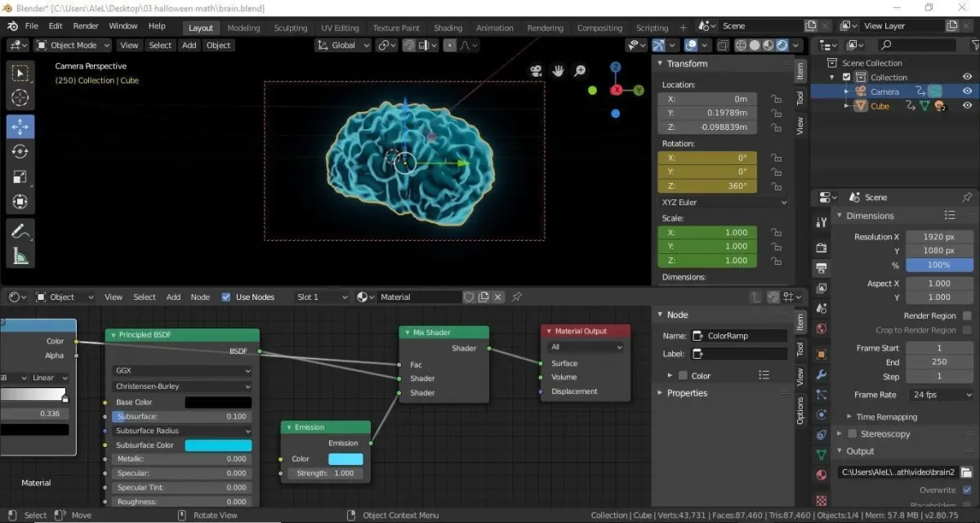Activate the Cursor tool in the viewport toolbar

20,99
